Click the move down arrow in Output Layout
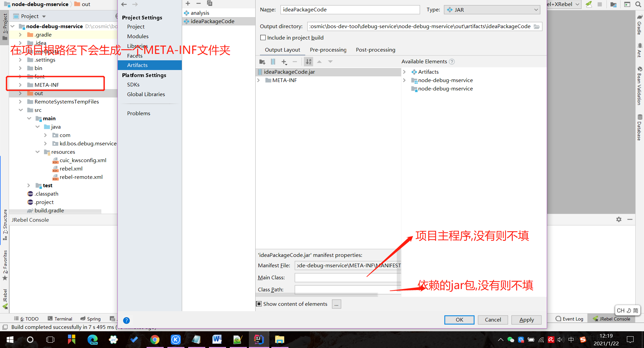Viewport: 644px width, 348px height. tap(330, 62)
